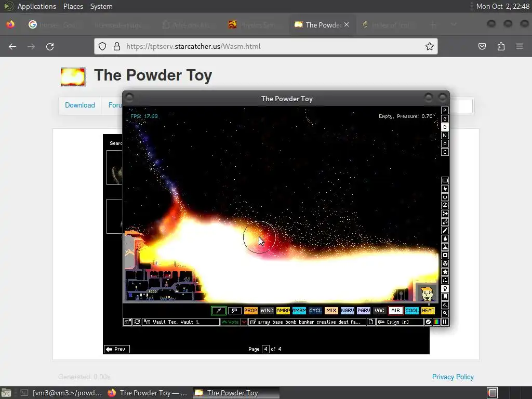
Task: Open the save browser icon
Action: [127, 322]
